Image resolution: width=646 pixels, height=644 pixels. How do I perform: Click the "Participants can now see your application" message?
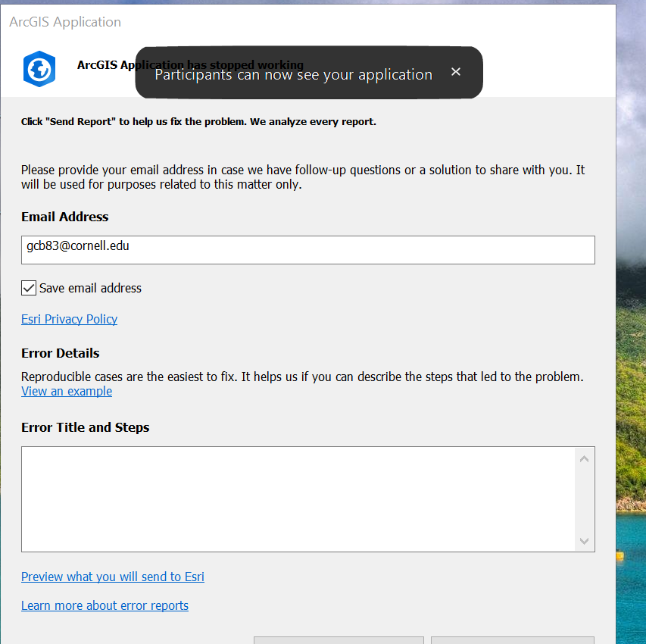coord(293,74)
